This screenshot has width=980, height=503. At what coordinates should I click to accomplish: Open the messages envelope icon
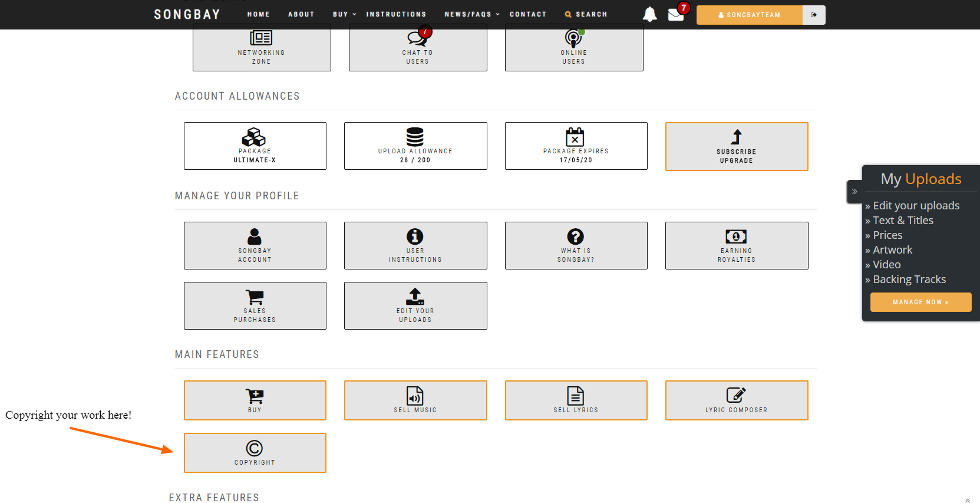pos(675,15)
